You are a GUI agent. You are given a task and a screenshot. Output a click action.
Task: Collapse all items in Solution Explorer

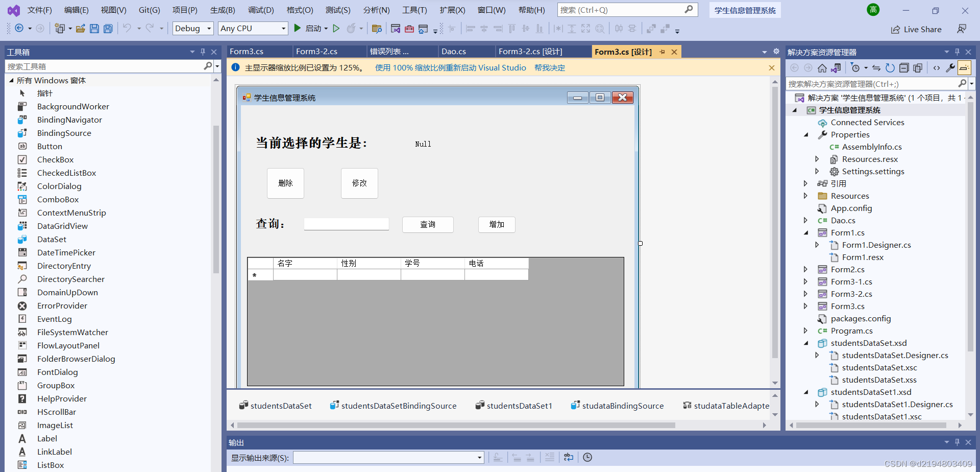(904, 67)
